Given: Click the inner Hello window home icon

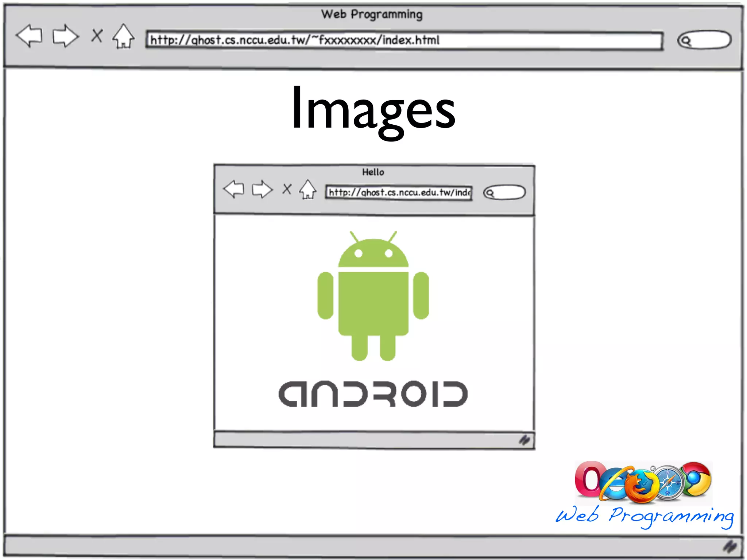Looking at the screenshot, I should tap(307, 189).
